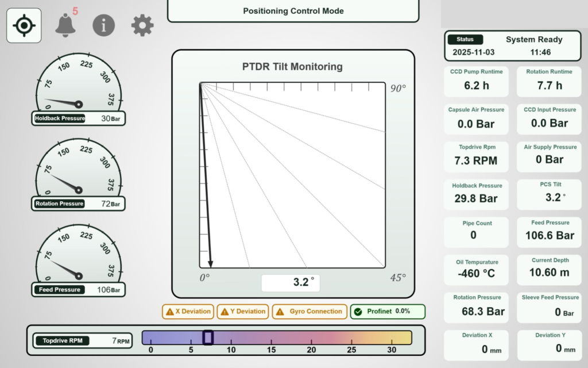Open the settings gear
This screenshot has height=368, width=588.
click(142, 25)
